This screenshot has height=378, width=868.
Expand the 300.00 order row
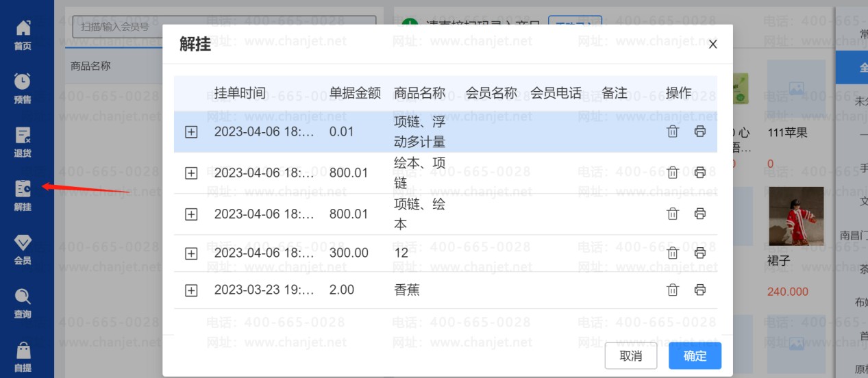click(191, 253)
